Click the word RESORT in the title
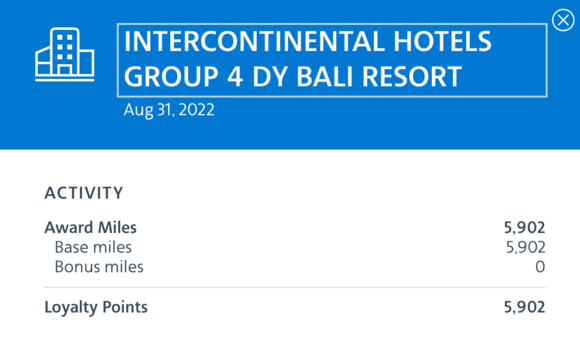The image size is (580, 361). click(411, 77)
